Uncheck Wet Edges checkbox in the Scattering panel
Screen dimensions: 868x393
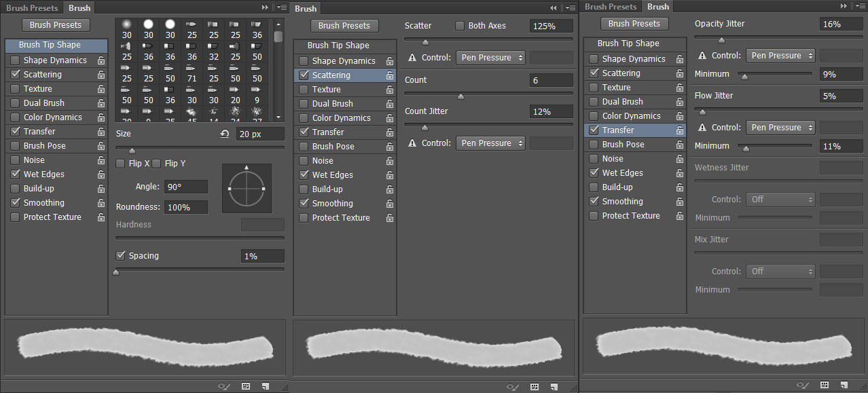304,175
